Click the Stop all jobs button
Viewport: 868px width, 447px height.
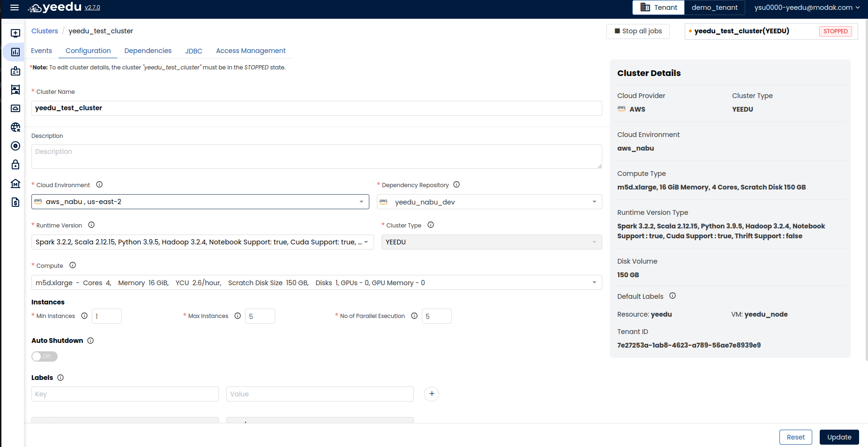[638, 31]
